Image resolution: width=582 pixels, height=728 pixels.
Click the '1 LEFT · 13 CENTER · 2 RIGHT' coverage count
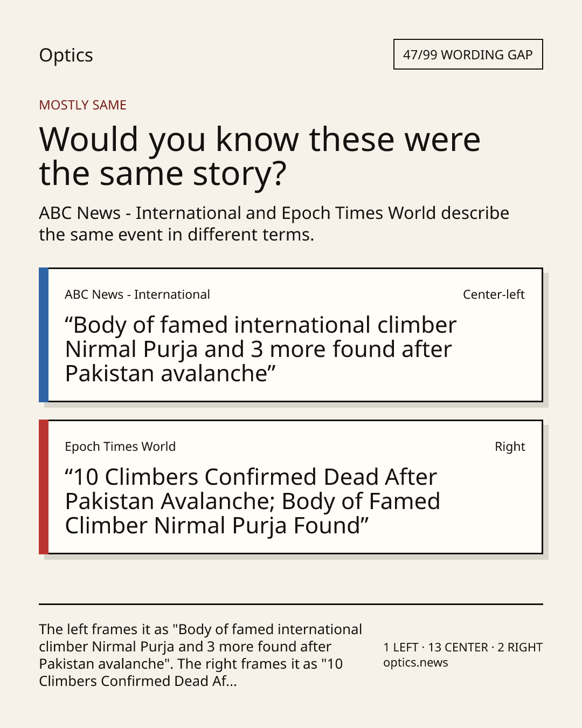(463, 647)
